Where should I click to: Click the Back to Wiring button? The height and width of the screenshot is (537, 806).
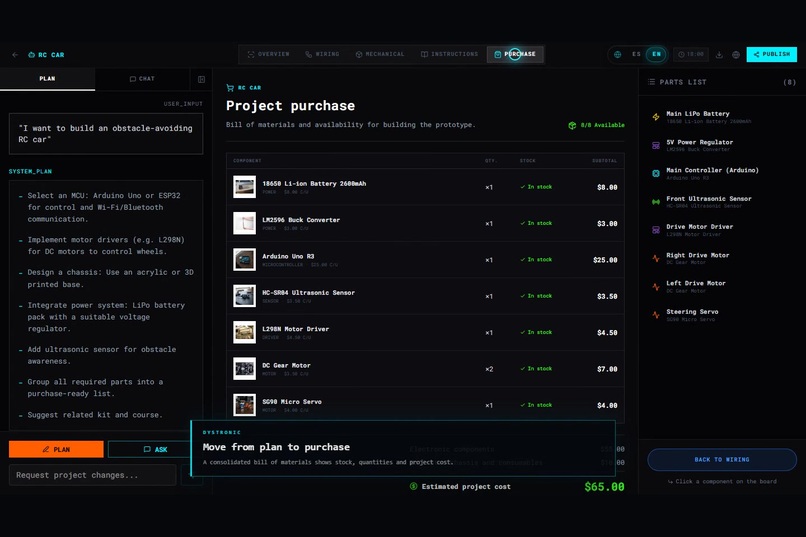coord(722,459)
